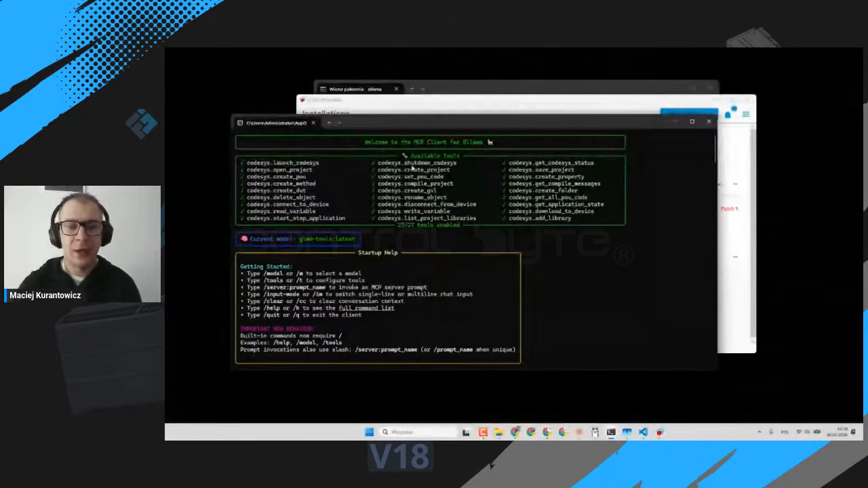The width and height of the screenshot is (868, 488).
Task: Select the Wiersz polecenia - ollama tab
Action: [359, 89]
